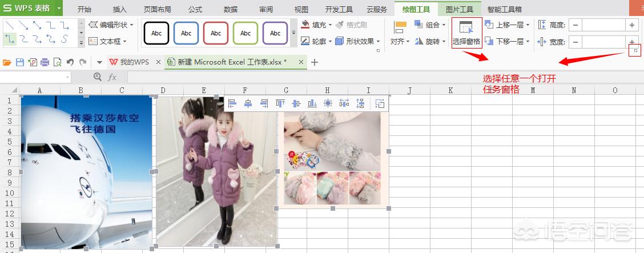Expand the shape style gallery
This screenshot has width=644, height=253.
(x=293, y=33)
